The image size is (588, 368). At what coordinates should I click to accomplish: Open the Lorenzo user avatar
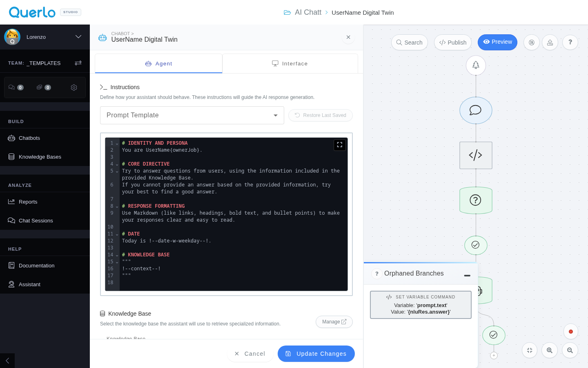click(x=12, y=37)
